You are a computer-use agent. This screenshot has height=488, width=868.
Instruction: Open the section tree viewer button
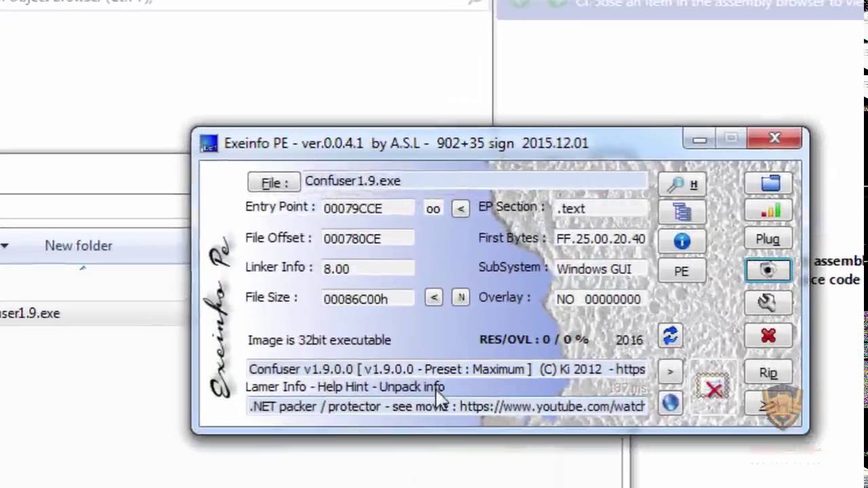(x=682, y=212)
